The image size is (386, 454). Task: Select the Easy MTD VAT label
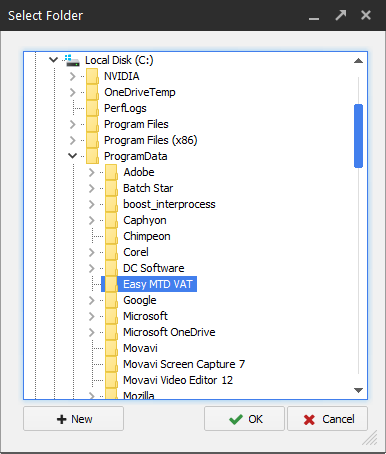pos(158,284)
